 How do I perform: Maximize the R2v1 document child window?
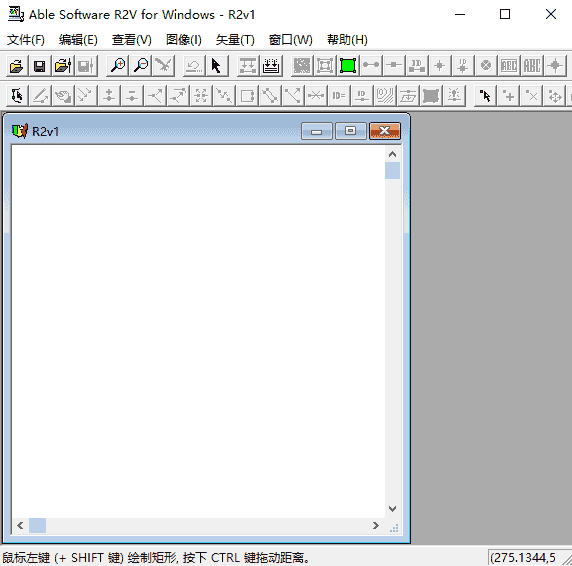click(351, 131)
